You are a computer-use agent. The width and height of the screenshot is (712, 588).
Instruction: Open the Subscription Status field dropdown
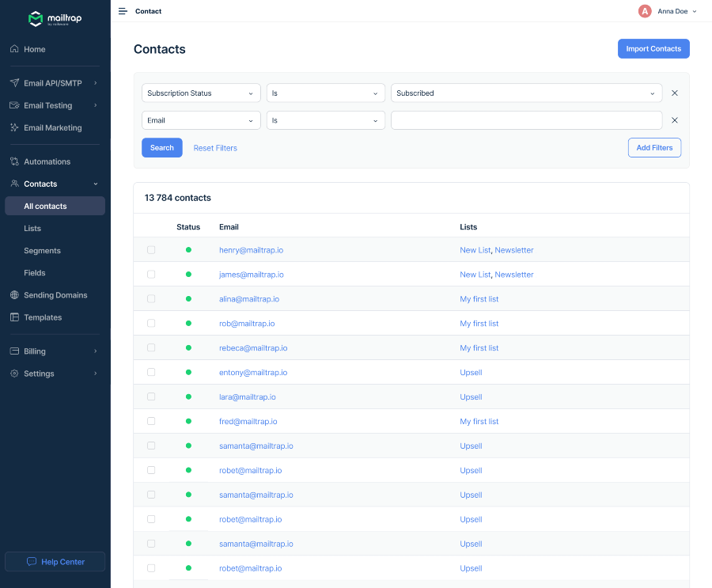201,93
